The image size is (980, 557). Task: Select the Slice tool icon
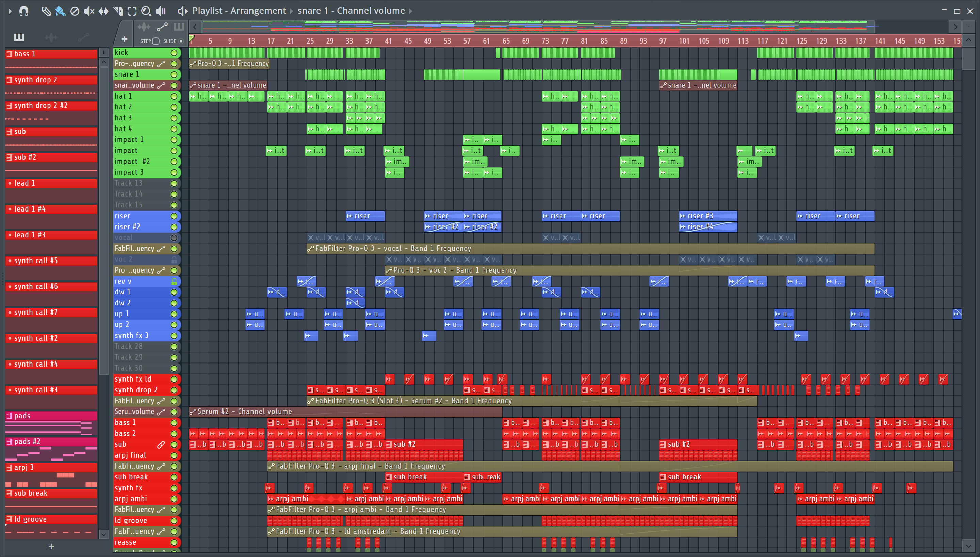tap(118, 11)
